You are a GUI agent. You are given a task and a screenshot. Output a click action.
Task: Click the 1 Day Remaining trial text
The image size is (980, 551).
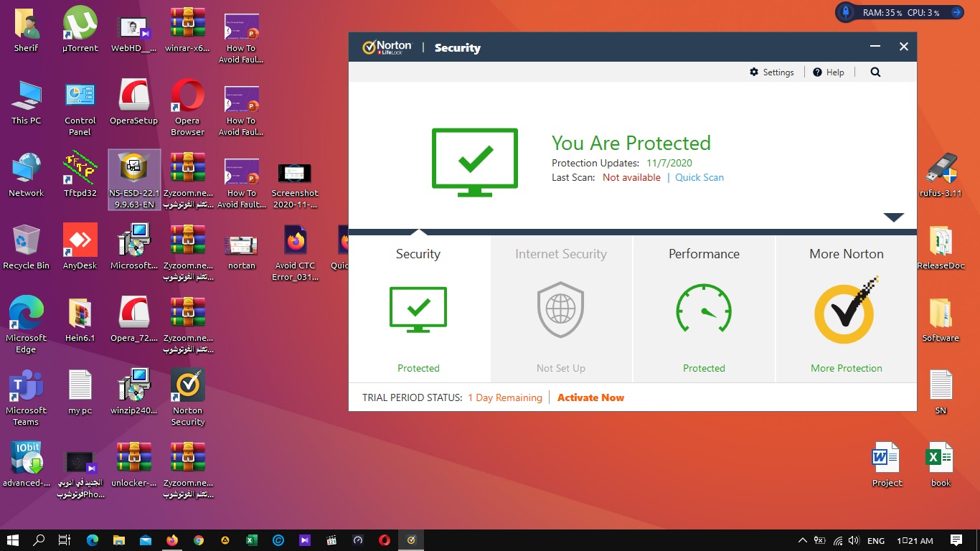point(505,397)
